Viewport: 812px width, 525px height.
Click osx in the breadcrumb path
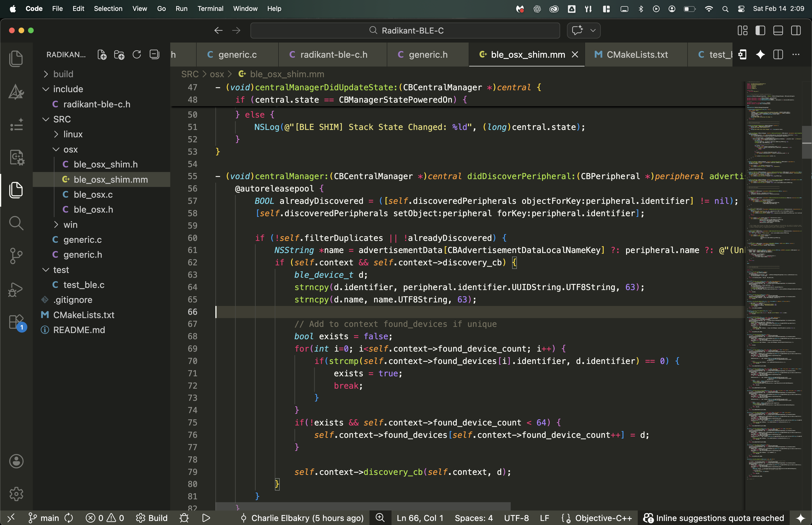tap(217, 74)
